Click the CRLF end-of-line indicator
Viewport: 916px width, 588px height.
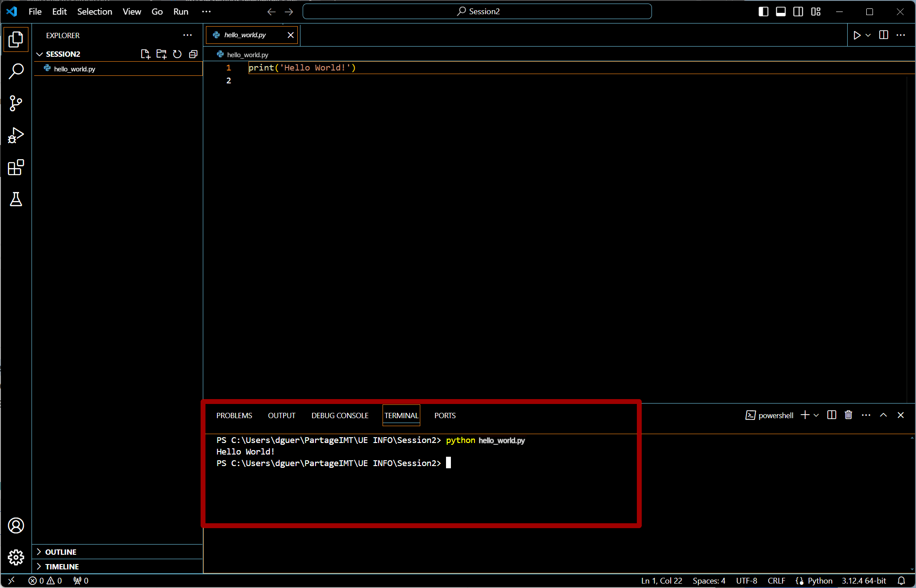tap(776, 580)
